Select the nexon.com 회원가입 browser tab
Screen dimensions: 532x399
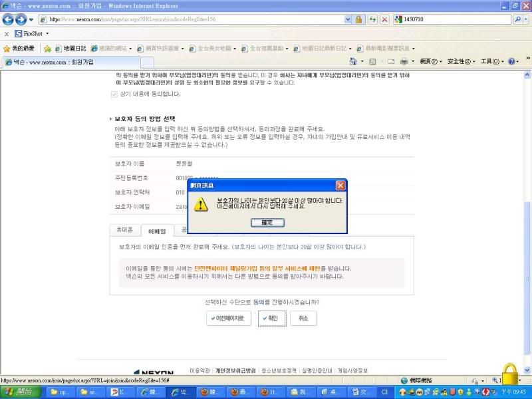point(72,63)
